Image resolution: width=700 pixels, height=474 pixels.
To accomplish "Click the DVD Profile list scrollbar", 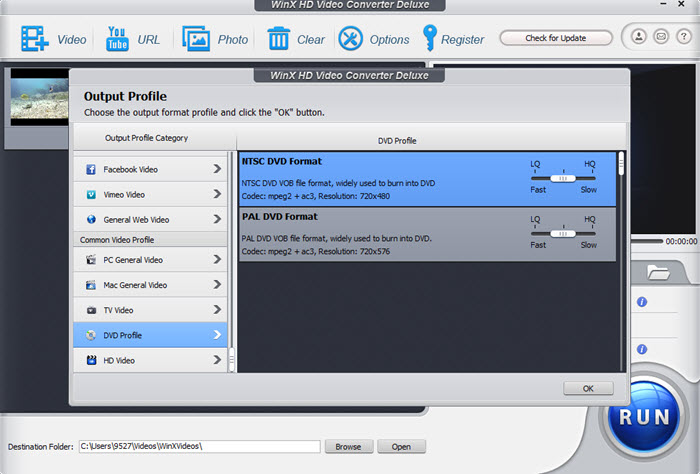I will pos(621,164).
